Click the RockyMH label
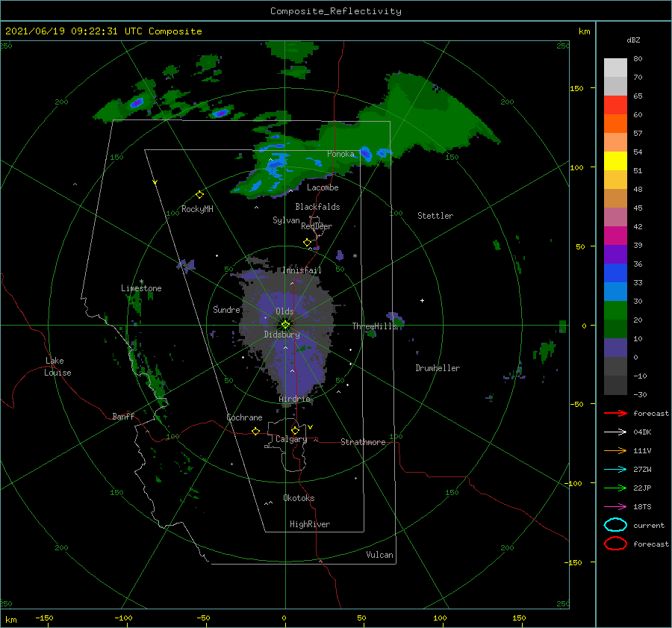The height and width of the screenshot is (628, 672). pyautogui.click(x=197, y=209)
